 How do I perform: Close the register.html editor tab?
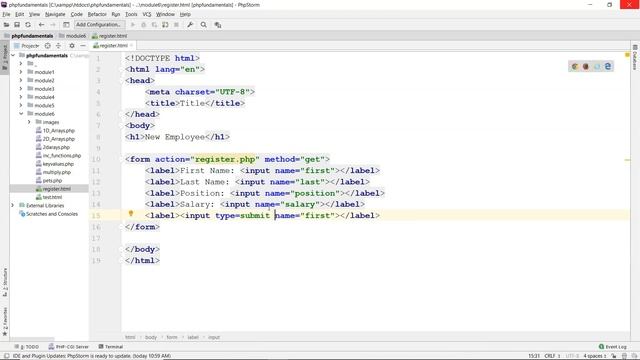[x=131, y=45]
